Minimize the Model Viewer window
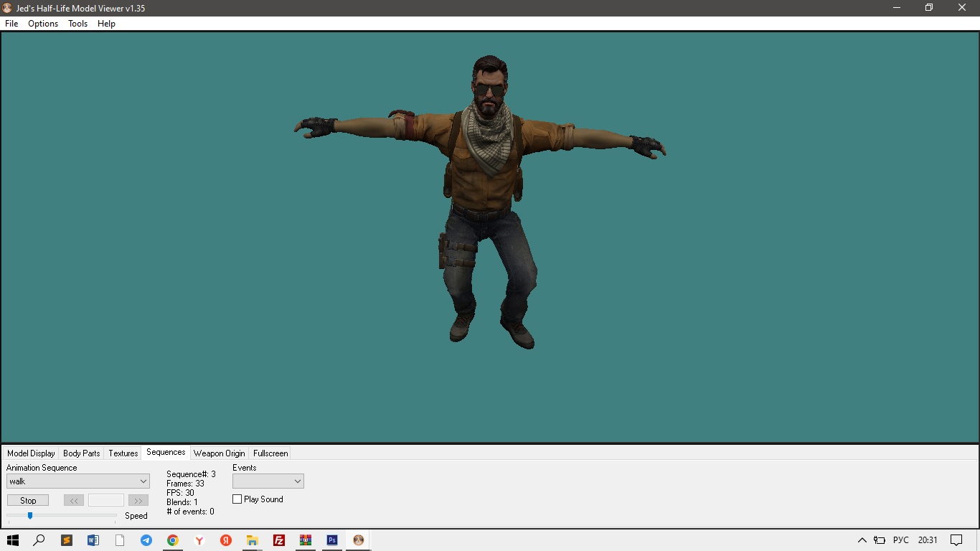Screen dimensions: 980x551 pyautogui.click(x=897, y=8)
